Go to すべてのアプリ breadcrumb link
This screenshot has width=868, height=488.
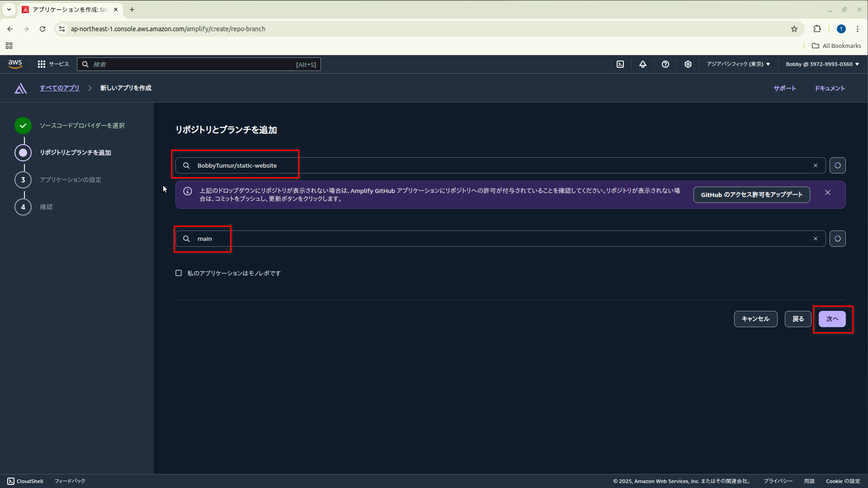[x=59, y=88]
